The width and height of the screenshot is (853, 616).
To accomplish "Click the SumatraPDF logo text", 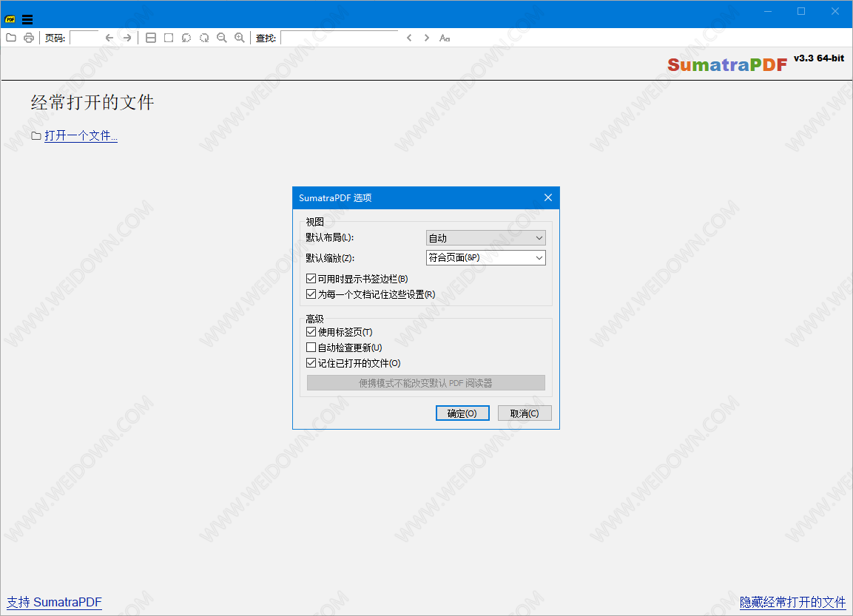I will 726,64.
